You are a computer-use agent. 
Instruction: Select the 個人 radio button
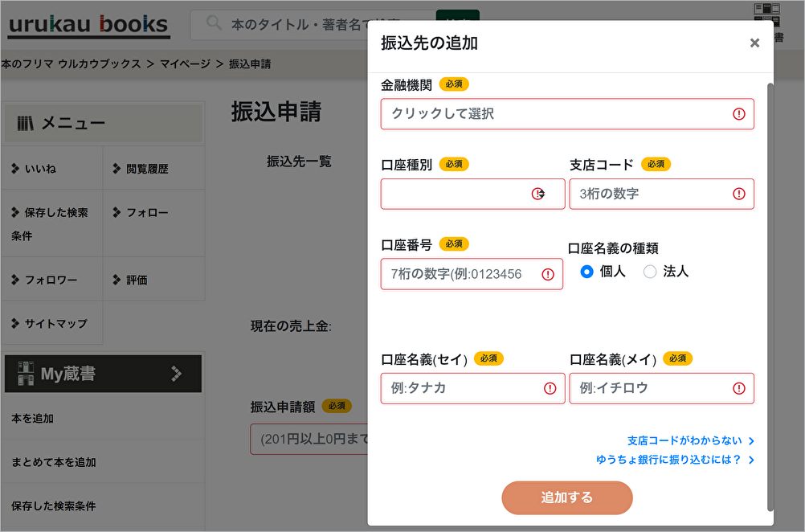[x=586, y=272]
